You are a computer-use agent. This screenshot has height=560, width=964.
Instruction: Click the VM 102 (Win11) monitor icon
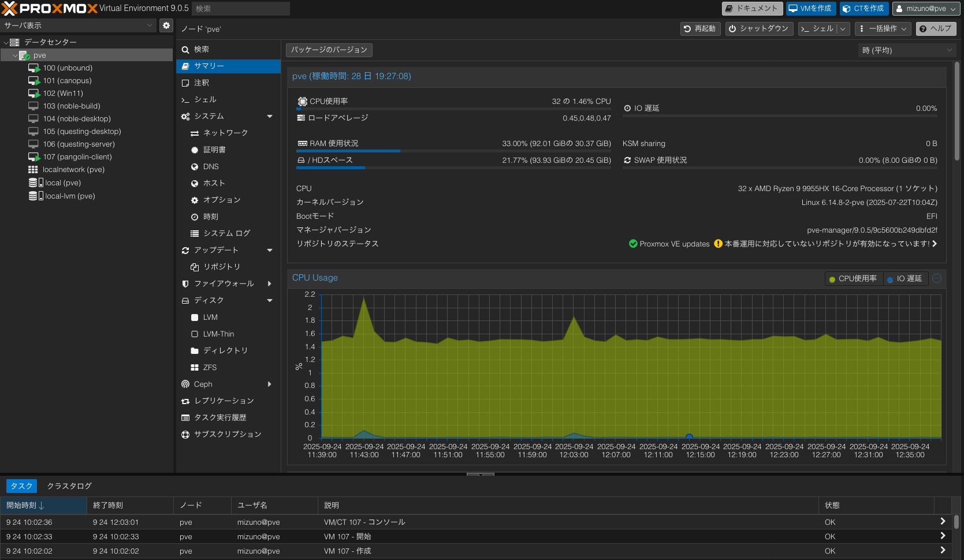(34, 94)
